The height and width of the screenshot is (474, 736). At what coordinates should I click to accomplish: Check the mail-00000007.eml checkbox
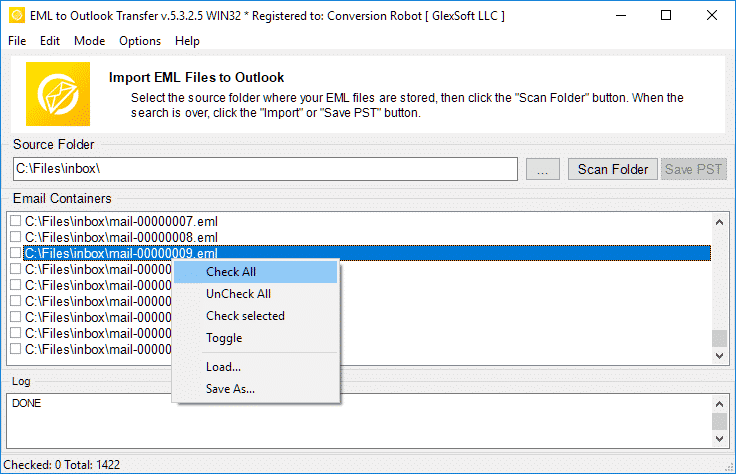tap(15, 221)
